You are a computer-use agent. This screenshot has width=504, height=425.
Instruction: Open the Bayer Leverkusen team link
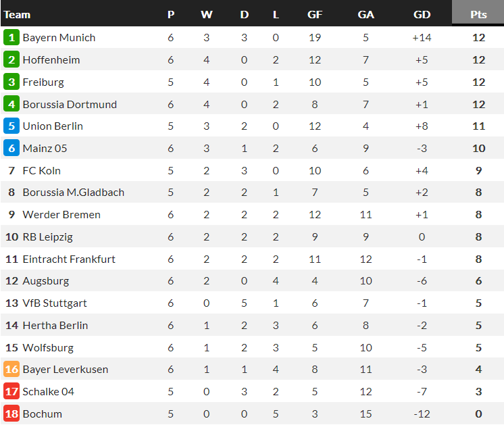66,370
